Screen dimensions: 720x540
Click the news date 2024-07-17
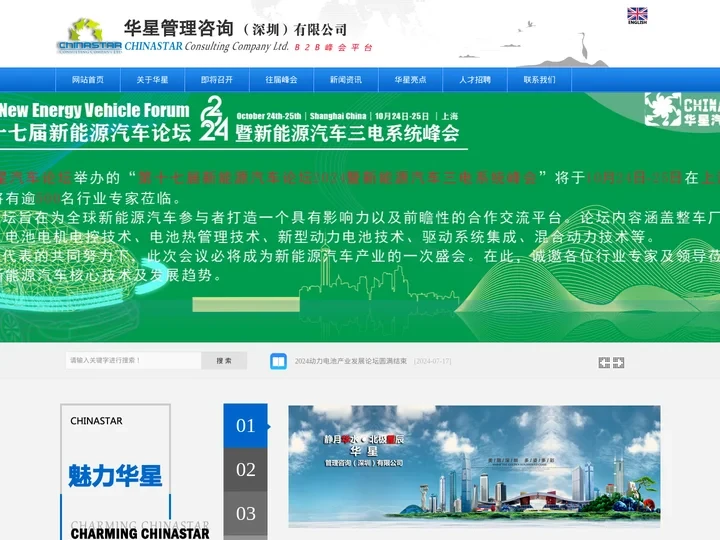(433, 361)
